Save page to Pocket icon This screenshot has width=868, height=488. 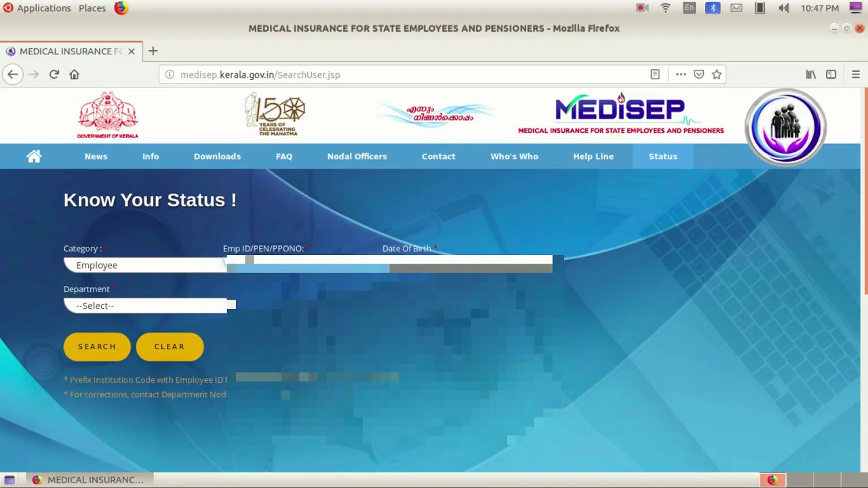pyautogui.click(x=699, y=75)
